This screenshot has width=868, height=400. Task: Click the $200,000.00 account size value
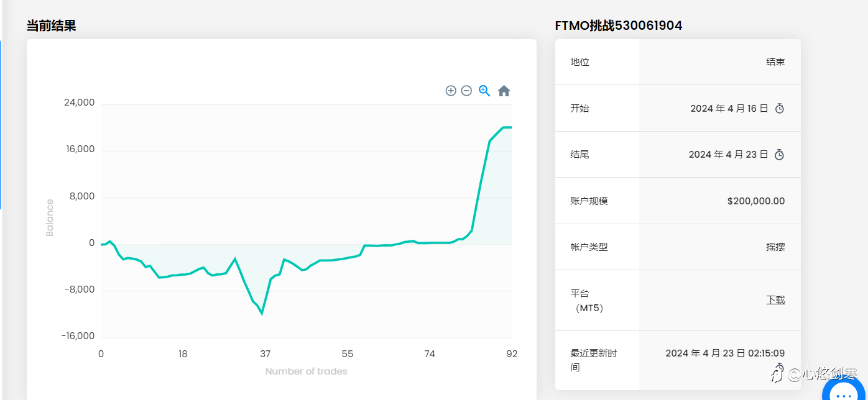756,201
